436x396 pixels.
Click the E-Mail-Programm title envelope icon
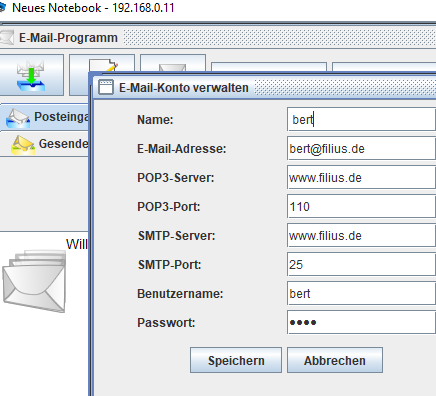(x=7, y=37)
